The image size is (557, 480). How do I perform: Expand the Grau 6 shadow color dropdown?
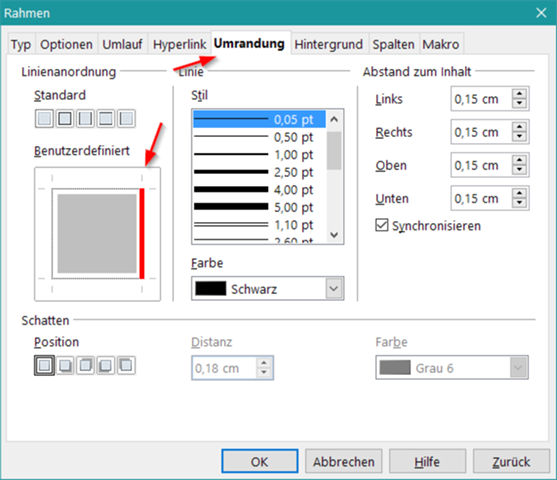coord(452,368)
